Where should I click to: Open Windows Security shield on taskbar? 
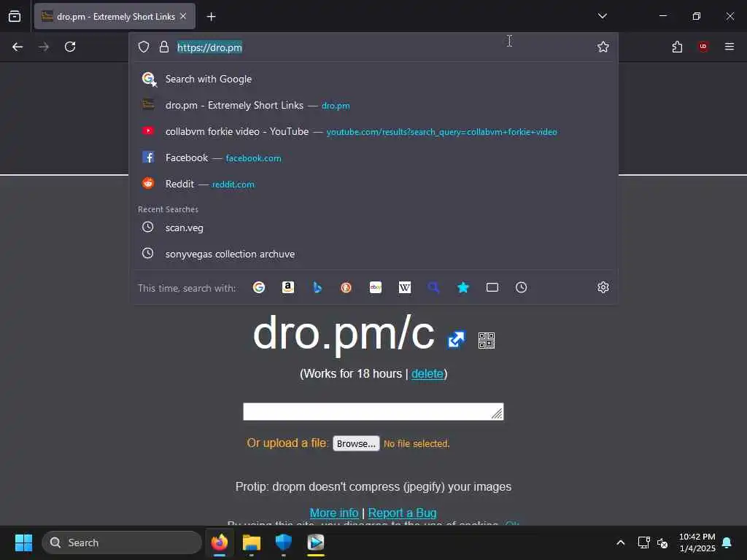[x=284, y=542]
